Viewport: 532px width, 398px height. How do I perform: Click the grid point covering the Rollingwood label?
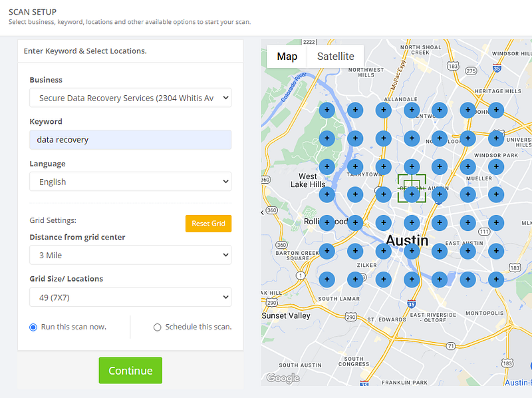[327, 222]
